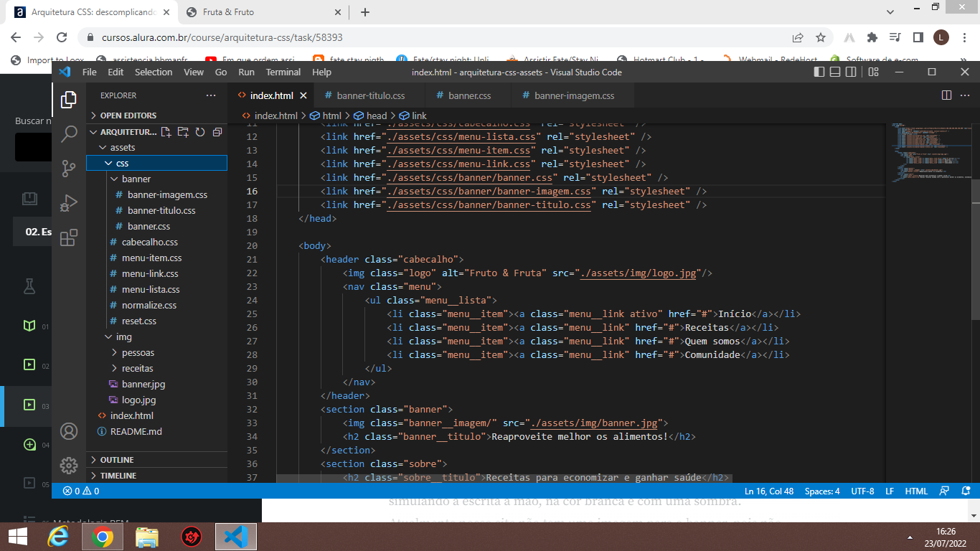Switch to the banner.css editor tab

pos(469,95)
